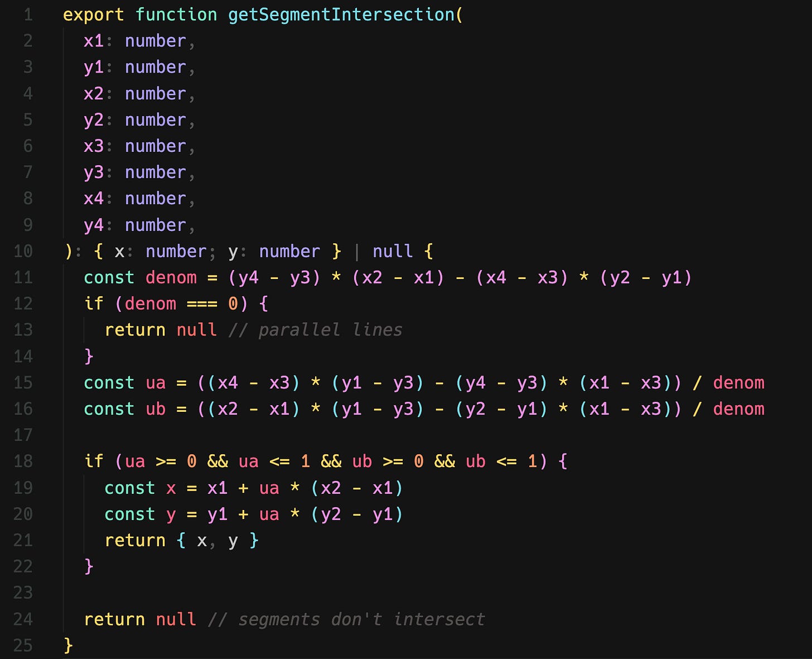Click line number 1 in the gutter

[28, 15]
